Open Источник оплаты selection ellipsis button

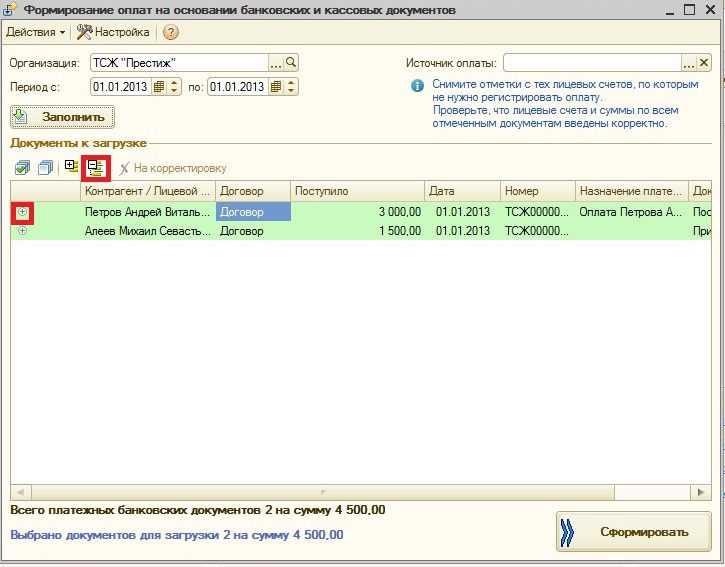coord(689,63)
